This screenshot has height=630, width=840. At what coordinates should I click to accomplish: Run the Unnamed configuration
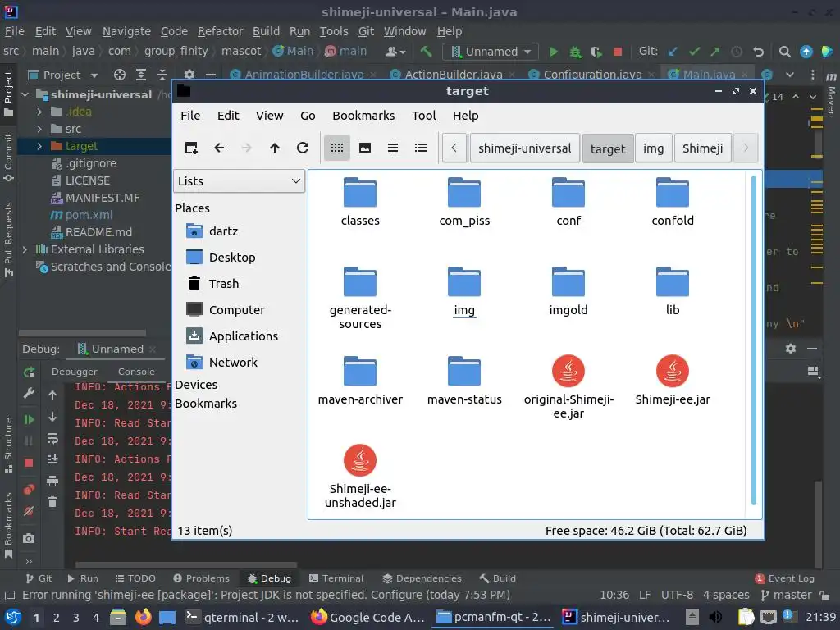coord(554,52)
